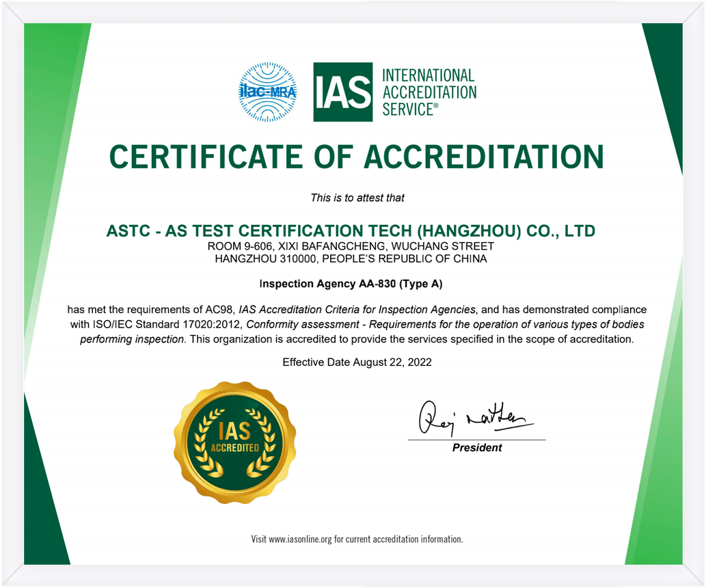Screen dimensions: 706x588
Task: Click the 'ROOM 9-606, XIXI BAFANGCHENG' address line
Action: [351, 246]
